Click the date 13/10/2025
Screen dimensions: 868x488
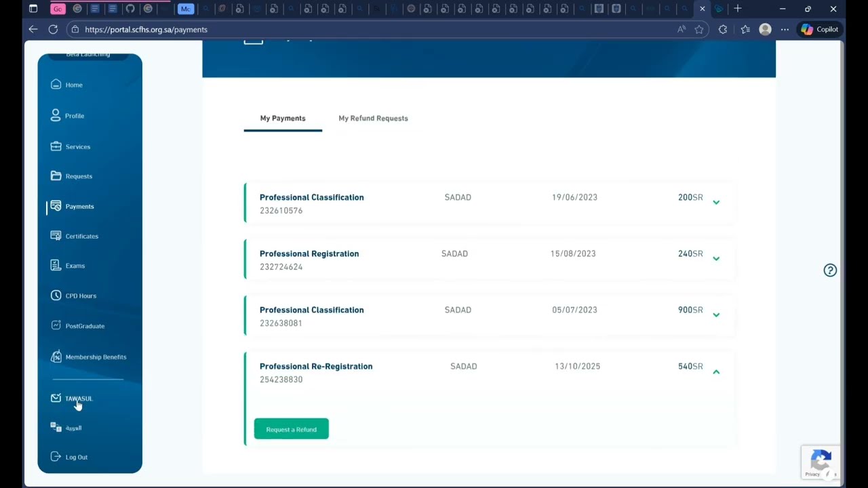tap(577, 366)
